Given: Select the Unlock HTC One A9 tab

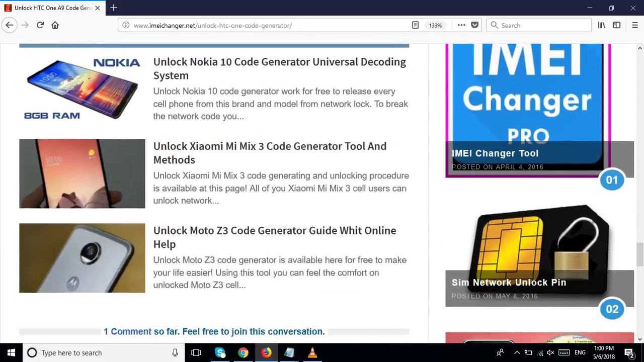Looking at the screenshot, I should (53, 8).
